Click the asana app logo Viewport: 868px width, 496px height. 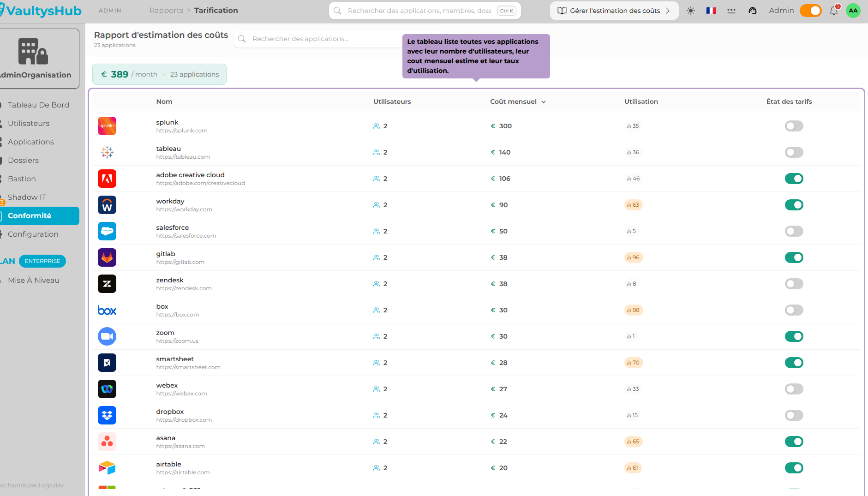pyautogui.click(x=107, y=442)
